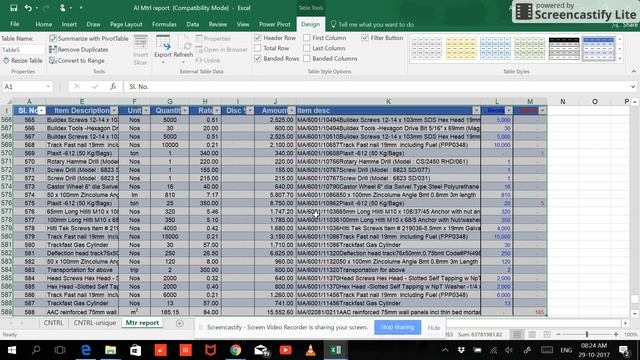This screenshot has width=640, height=360.
Task: Click the Export table button
Action: (162, 49)
